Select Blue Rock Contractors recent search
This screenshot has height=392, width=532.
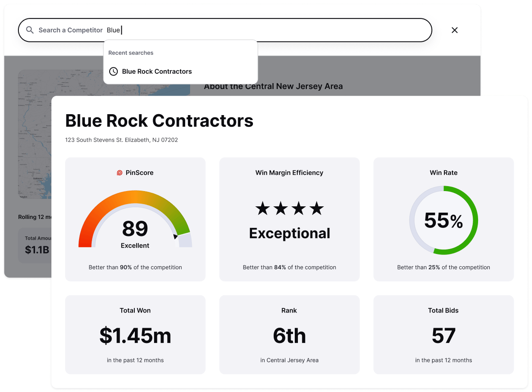pos(157,71)
